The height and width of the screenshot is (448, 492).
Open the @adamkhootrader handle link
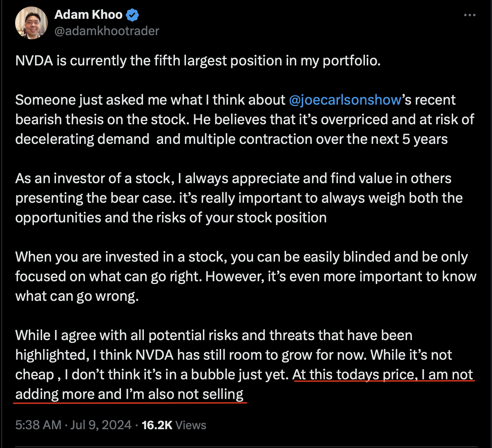(107, 31)
